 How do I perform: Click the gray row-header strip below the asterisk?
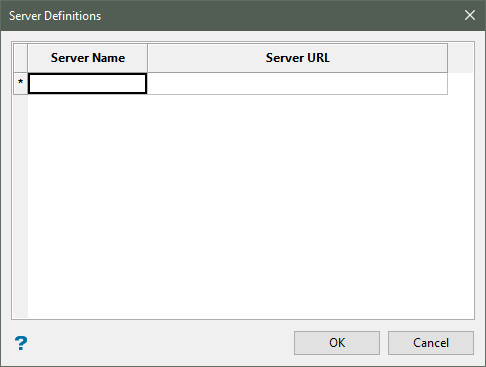point(21,206)
